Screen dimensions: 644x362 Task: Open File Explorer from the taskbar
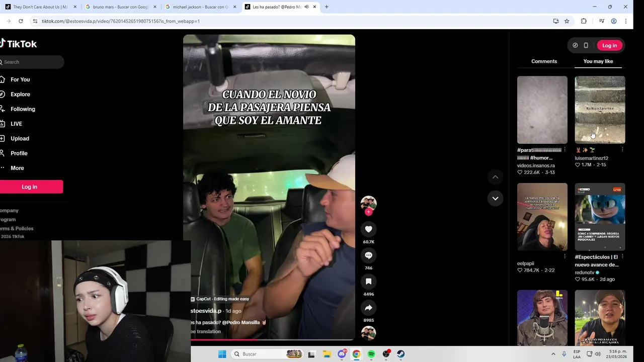pos(327,354)
